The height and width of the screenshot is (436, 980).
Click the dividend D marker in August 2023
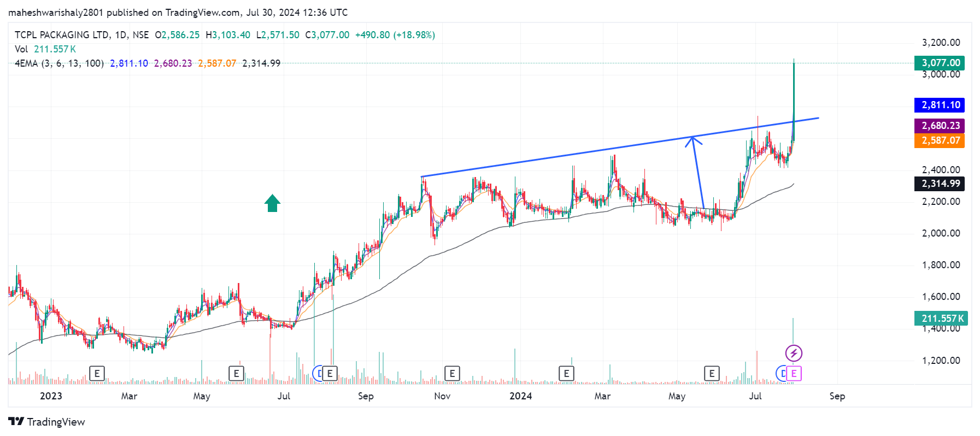click(x=318, y=374)
